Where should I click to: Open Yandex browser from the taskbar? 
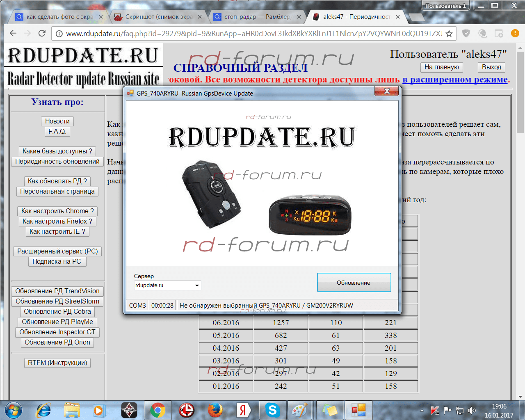244,410
